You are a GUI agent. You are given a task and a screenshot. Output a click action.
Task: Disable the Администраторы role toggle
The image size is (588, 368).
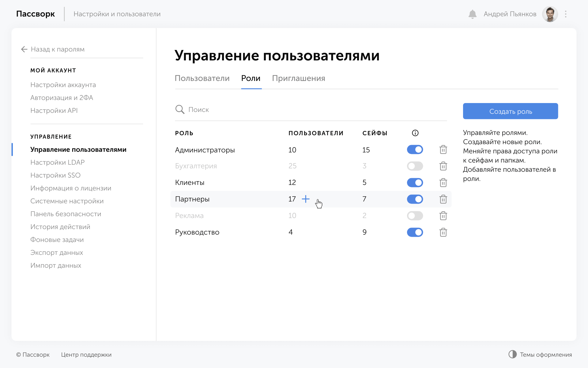pos(415,150)
